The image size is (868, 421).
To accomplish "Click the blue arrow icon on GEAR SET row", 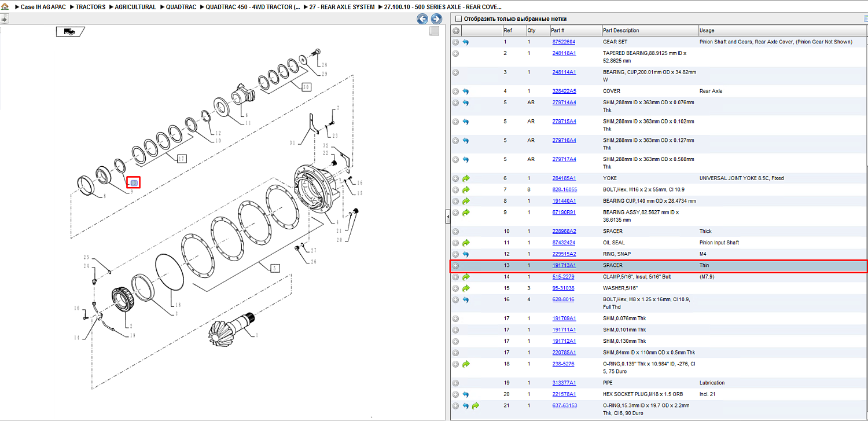I will (466, 42).
